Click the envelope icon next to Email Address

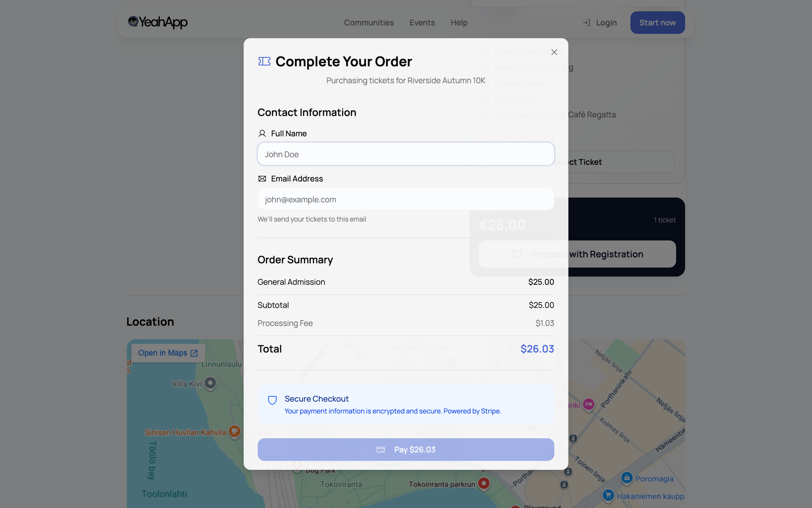pyautogui.click(x=262, y=179)
